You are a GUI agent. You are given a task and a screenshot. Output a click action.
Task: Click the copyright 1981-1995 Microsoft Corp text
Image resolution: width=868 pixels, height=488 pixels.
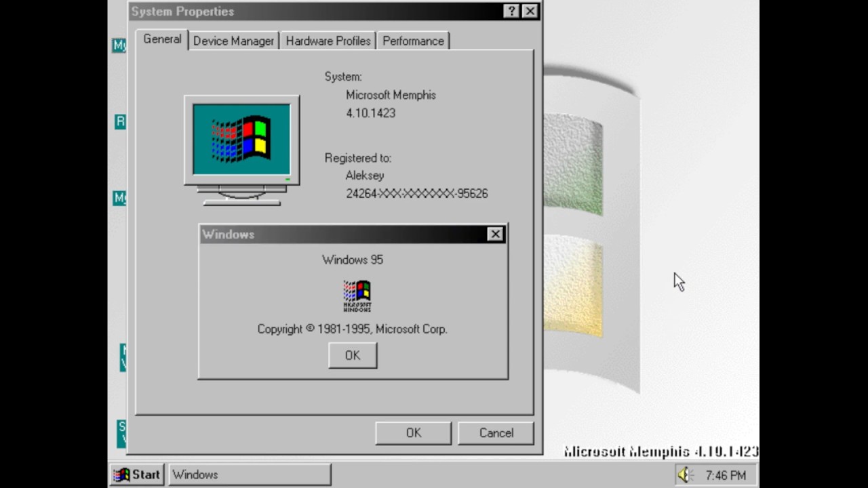point(352,329)
